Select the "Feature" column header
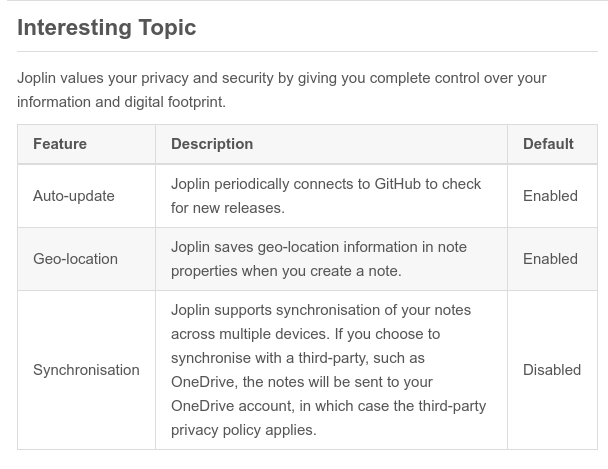This screenshot has height=469, width=608. (x=60, y=144)
